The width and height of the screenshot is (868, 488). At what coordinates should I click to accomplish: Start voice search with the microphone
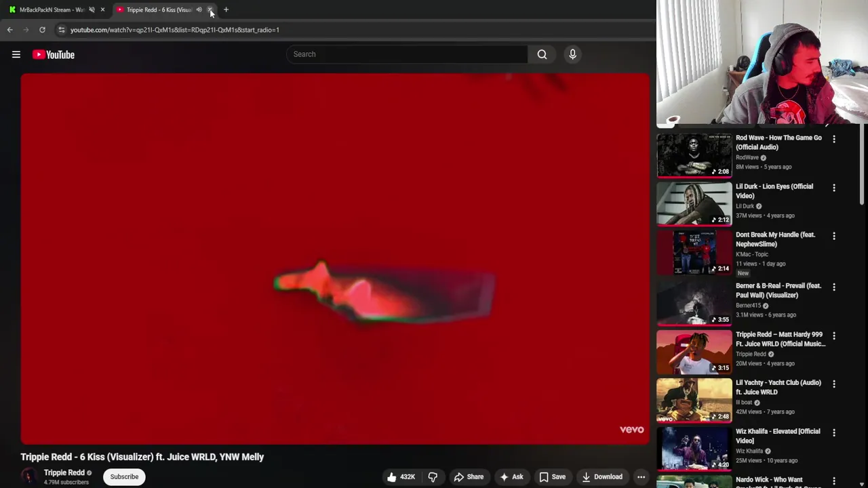(x=572, y=54)
